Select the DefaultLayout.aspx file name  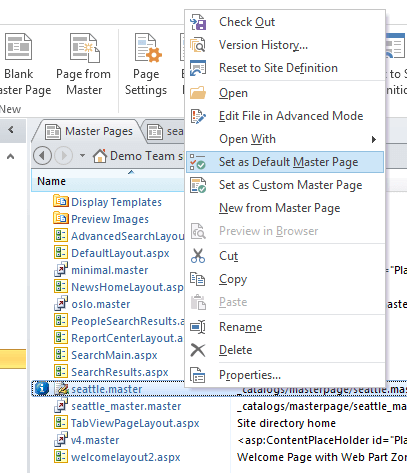(x=120, y=253)
